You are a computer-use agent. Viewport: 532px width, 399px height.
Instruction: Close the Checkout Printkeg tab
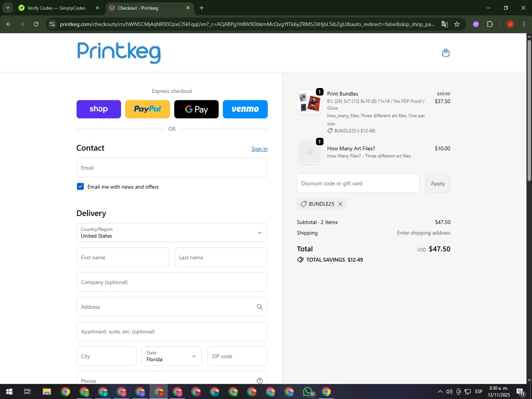pos(188,8)
